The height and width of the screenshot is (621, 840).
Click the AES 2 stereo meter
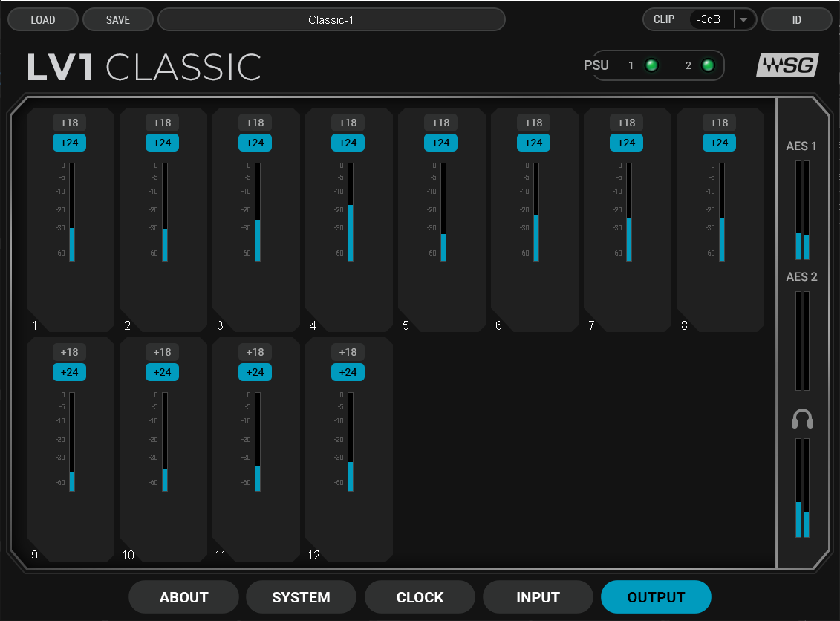point(803,341)
